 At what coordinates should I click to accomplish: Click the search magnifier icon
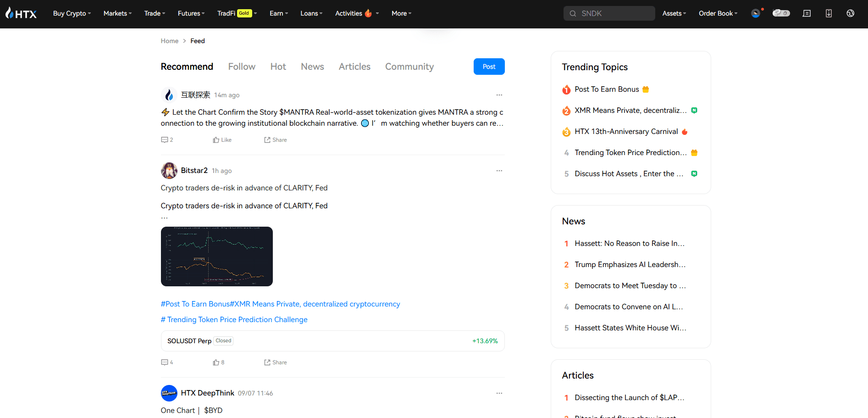click(573, 13)
